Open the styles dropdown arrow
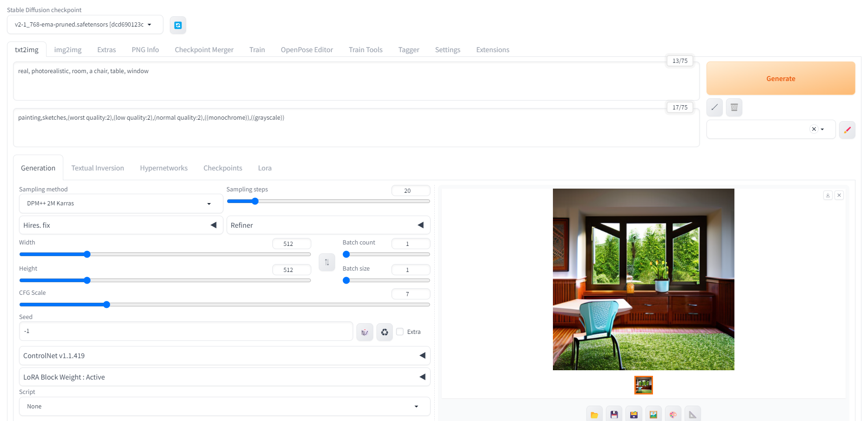The width and height of the screenshot is (868, 421). (x=822, y=129)
